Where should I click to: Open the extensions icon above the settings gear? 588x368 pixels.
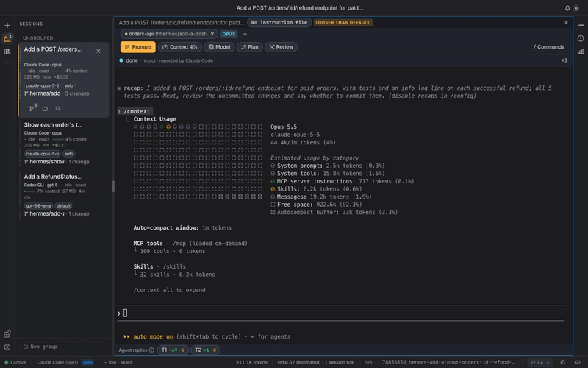(7, 334)
